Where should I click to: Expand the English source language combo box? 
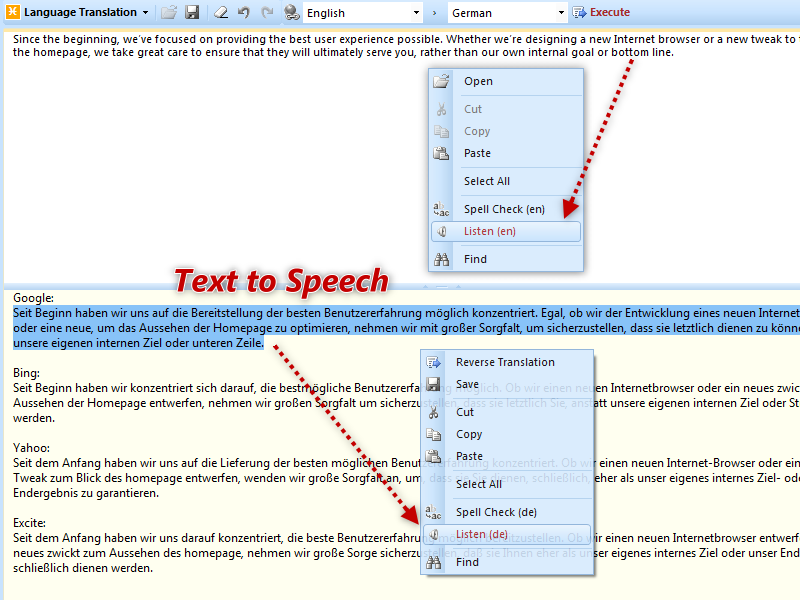pyautogui.click(x=416, y=13)
